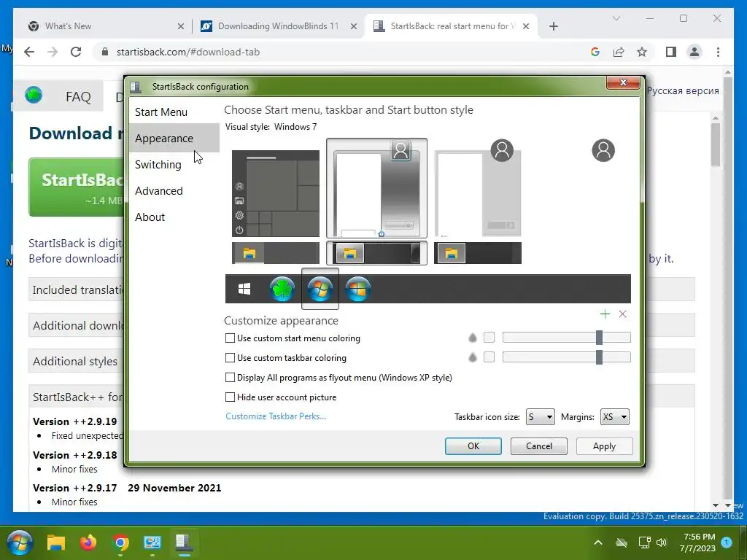This screenshot has width=747, height=560.
Task: Click the green globe icon on the webpage
Action: click(x=34, y=95)
